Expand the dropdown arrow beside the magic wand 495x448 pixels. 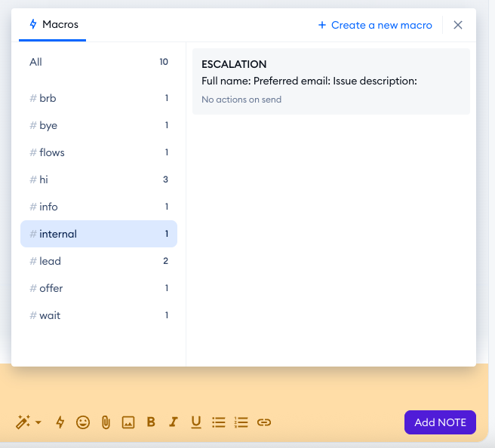[x=38, y=423]
